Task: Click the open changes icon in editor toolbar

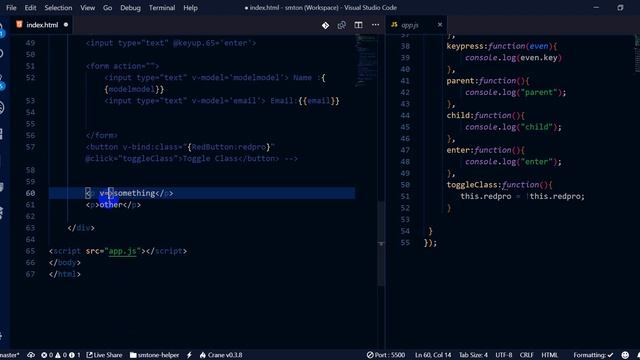Action: (x=342, y=25)
